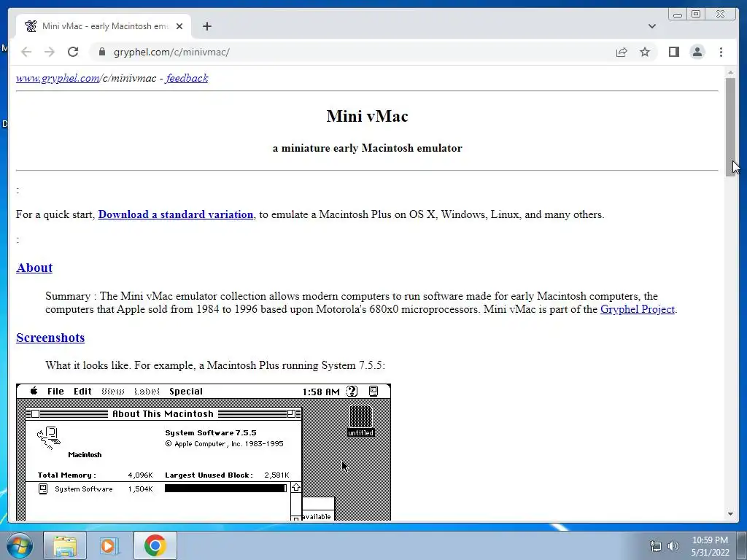Screen dimensions: 747x560
Task: Click the untitled disk icon in screenshot
Action: [360, 421]
